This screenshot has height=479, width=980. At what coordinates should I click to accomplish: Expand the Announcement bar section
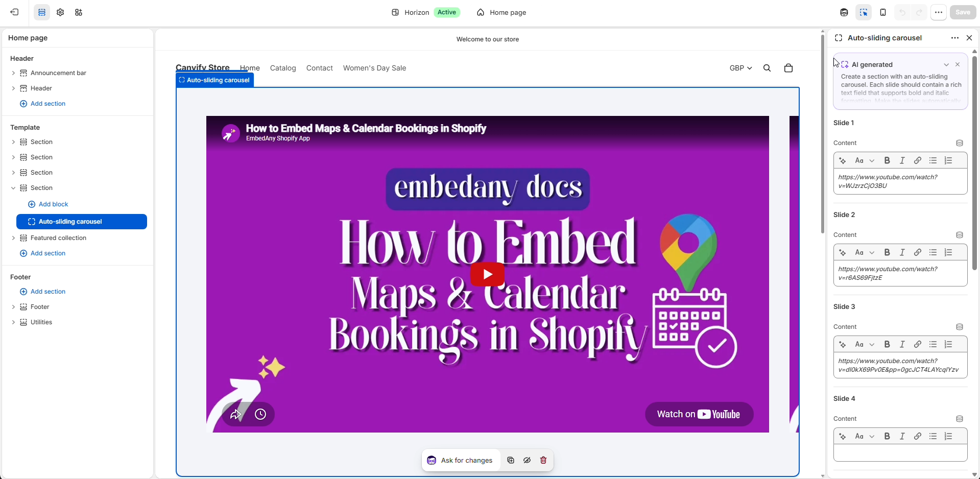pyautogui.click(x=13, y=73)
